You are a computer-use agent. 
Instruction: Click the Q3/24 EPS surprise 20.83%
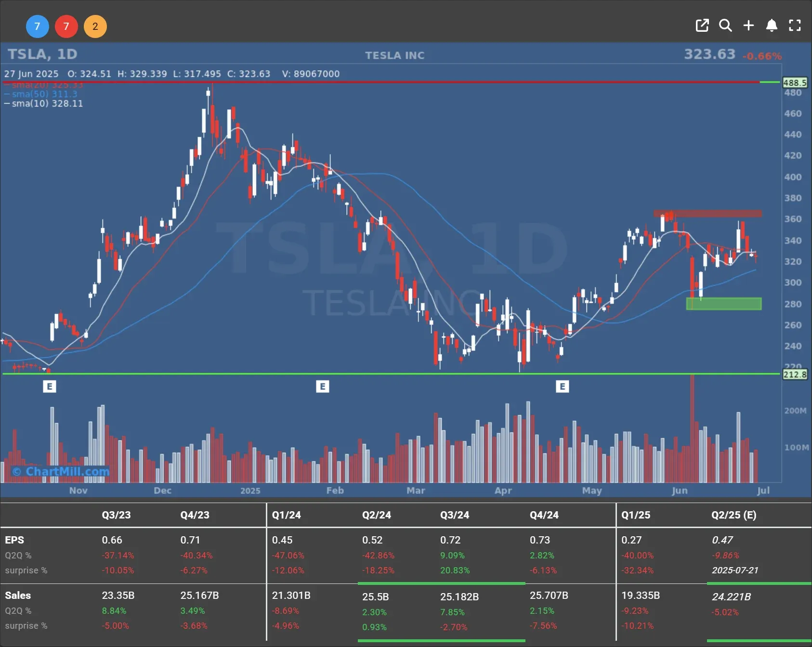pos(455,570)
